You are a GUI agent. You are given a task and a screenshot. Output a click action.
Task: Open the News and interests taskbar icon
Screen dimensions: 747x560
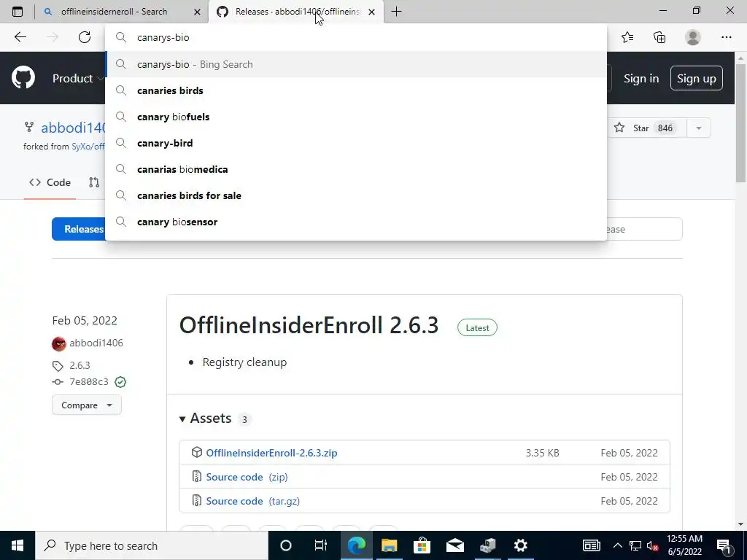(x=591, y=545)
